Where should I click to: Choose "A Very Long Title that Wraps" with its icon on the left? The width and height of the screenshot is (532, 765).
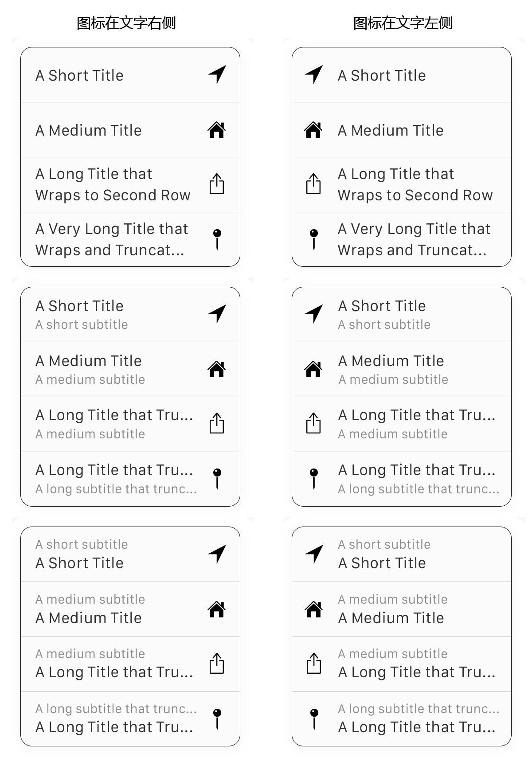[402, 239]
